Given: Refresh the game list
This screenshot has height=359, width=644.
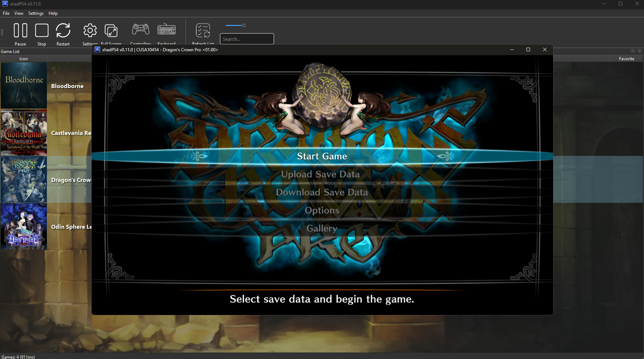Looking at the screenshot, I should [203, 30].
